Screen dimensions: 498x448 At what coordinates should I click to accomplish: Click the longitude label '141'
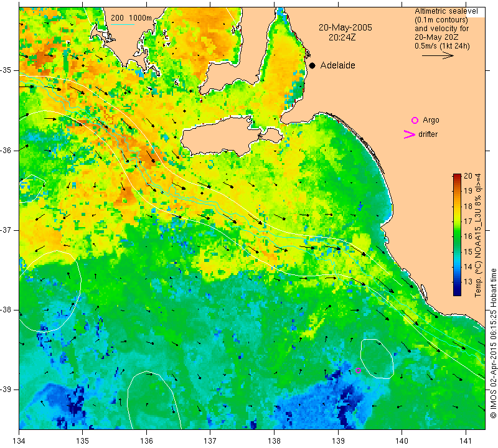tap(466, 441)
